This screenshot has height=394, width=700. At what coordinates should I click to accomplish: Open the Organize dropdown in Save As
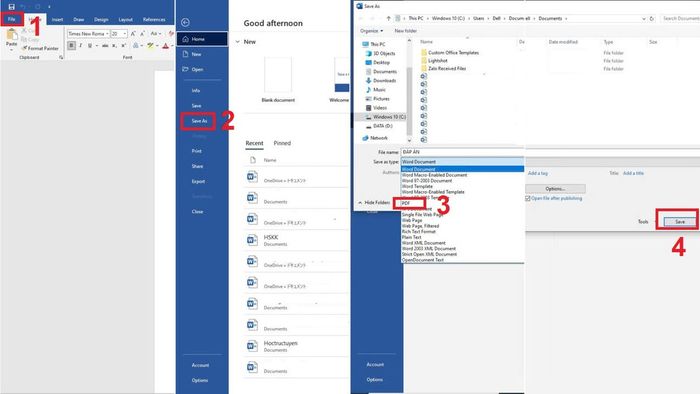(x=371, y=31)
